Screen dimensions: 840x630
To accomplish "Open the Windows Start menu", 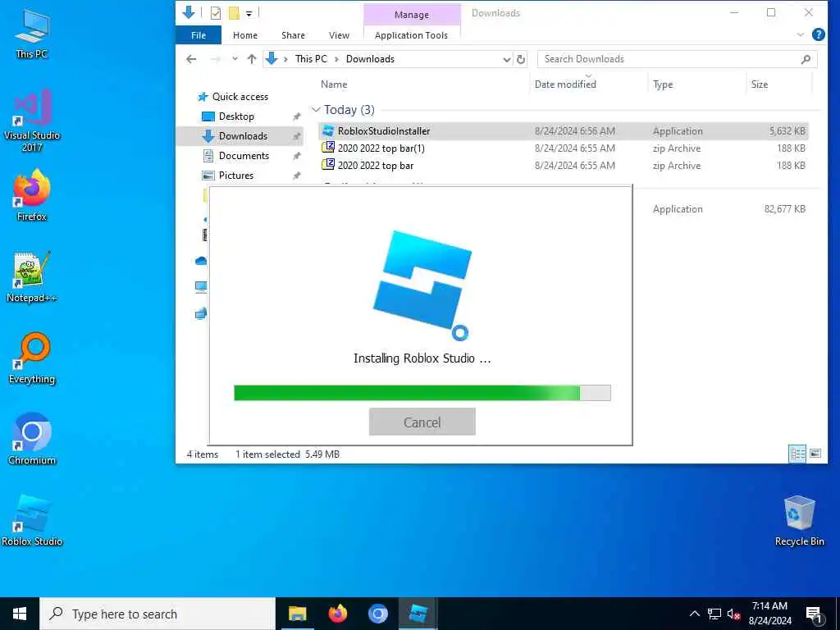I will pyautogui.click(x=20, y=614).
